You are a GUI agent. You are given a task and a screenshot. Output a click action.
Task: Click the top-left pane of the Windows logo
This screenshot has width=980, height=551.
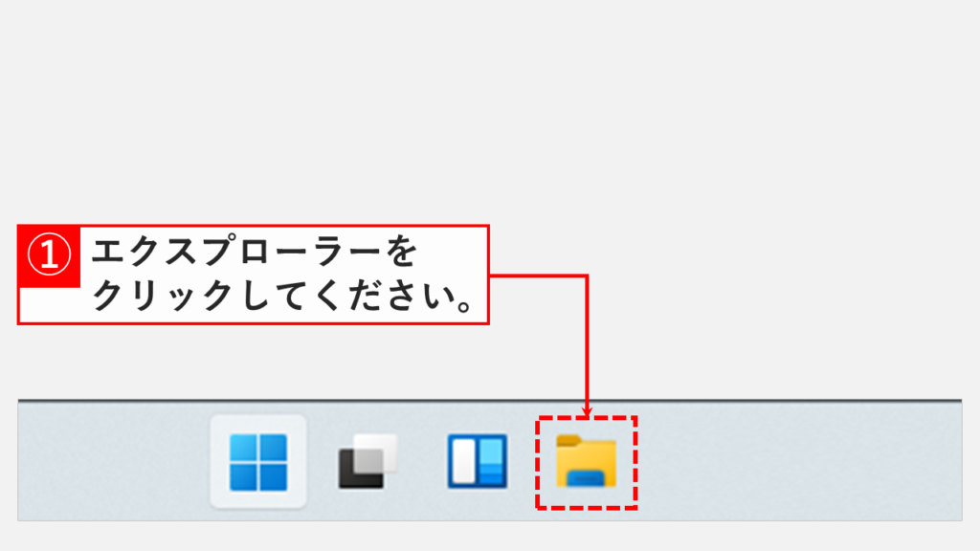point(242,448)
